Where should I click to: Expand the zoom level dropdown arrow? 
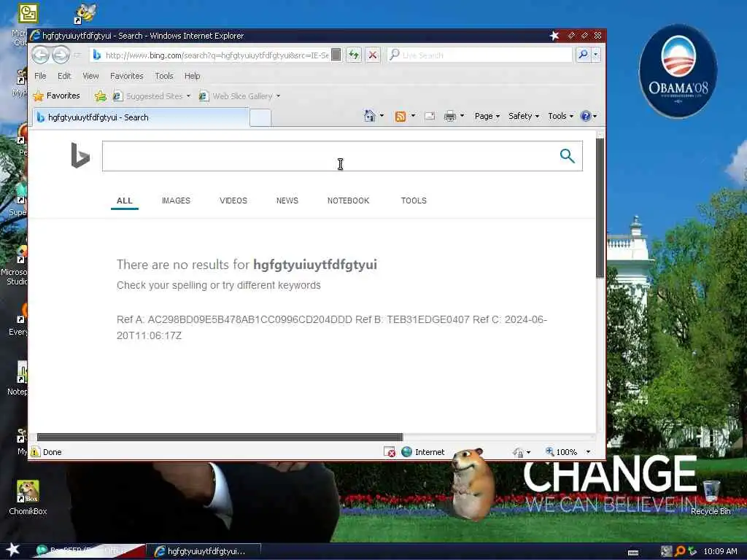[x=588, y=452]
